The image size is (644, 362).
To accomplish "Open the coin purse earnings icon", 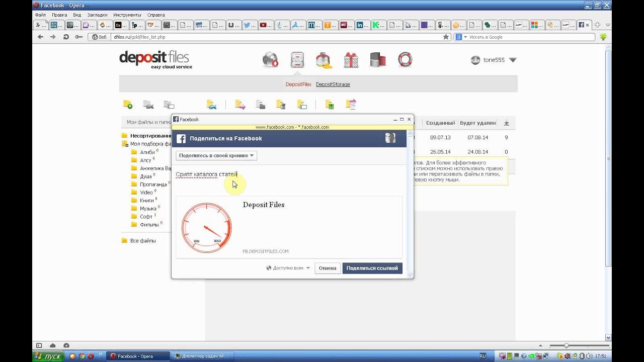I will point(324,60).
